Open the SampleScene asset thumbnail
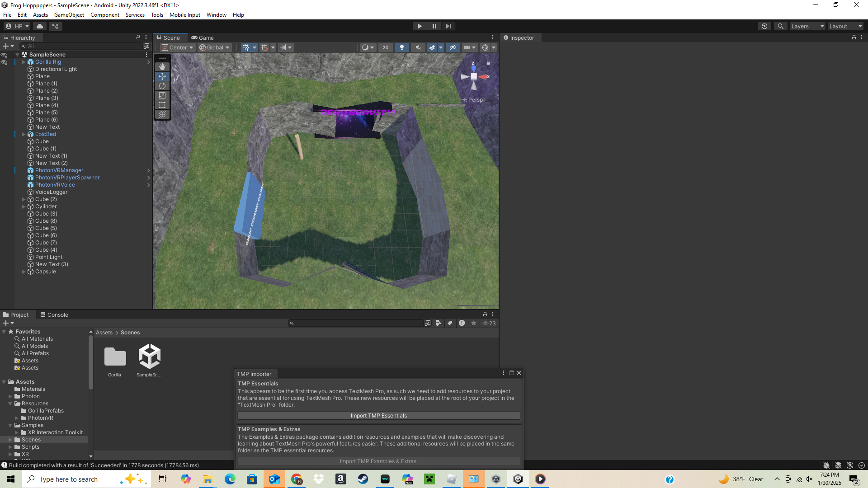The width and height of the screenshot is (868, 488). pos(149,357)
